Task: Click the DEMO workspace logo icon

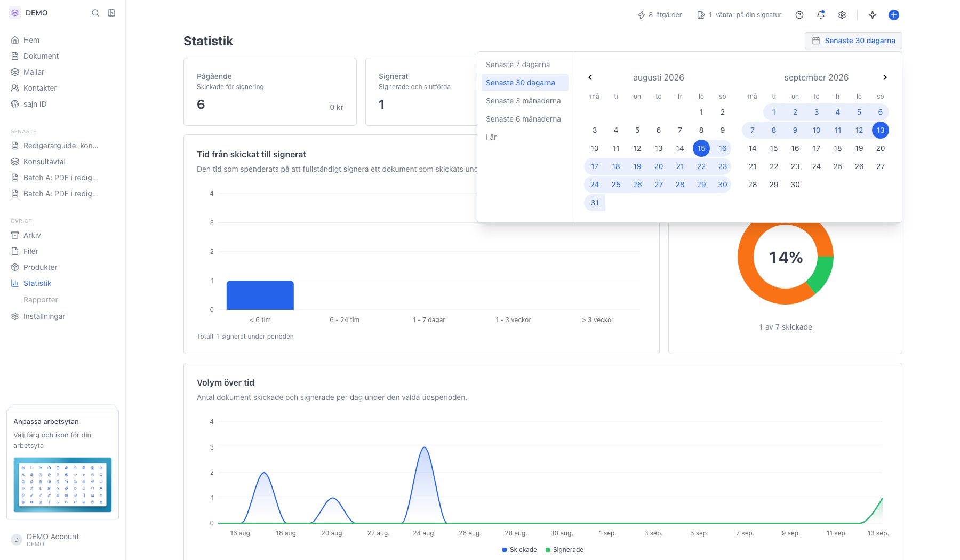Action: tap(15, 13)
